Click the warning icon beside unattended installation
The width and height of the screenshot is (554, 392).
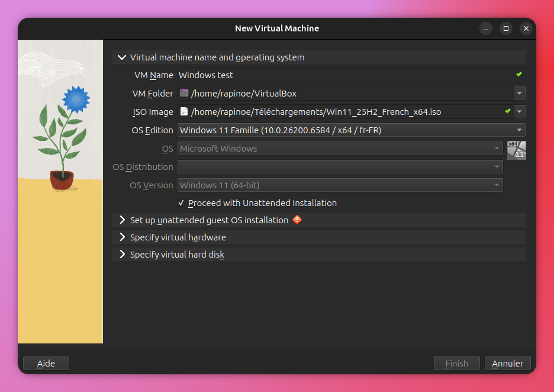pos(297,220)
